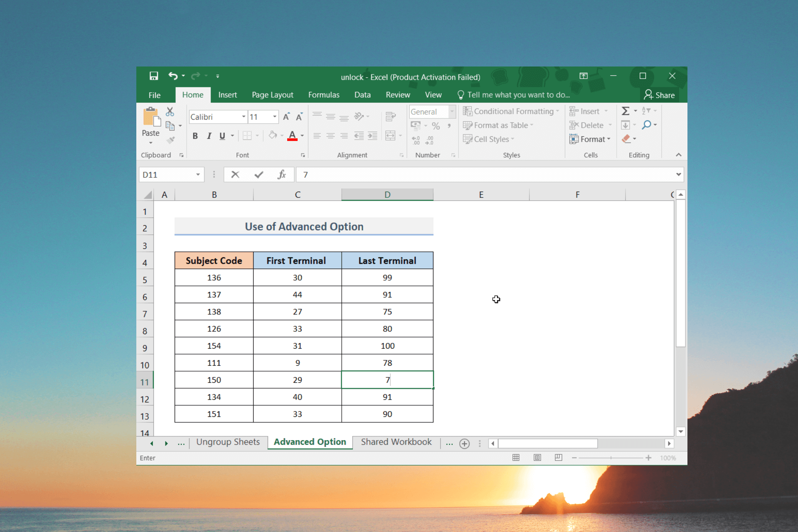This screenshot has height=532, width=798.
Task: Click the Merge & Center icon
Action: pyautogui.click(x=390, y=135)
